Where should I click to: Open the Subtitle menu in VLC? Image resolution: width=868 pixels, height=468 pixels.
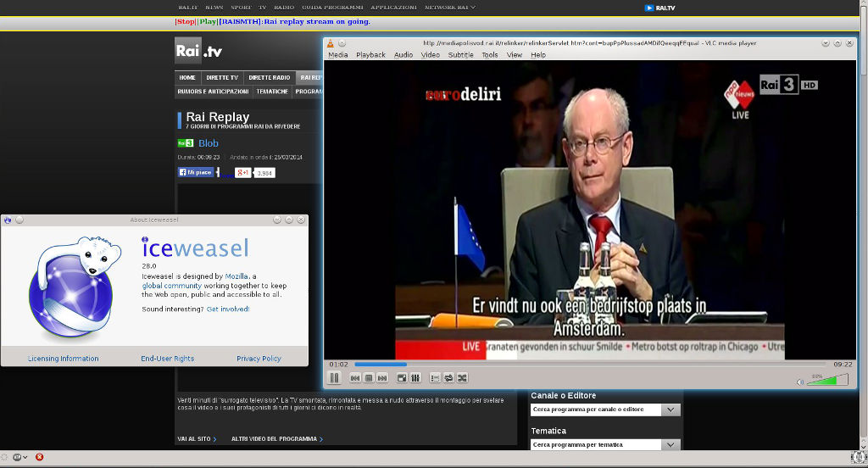tap(460, 55)
